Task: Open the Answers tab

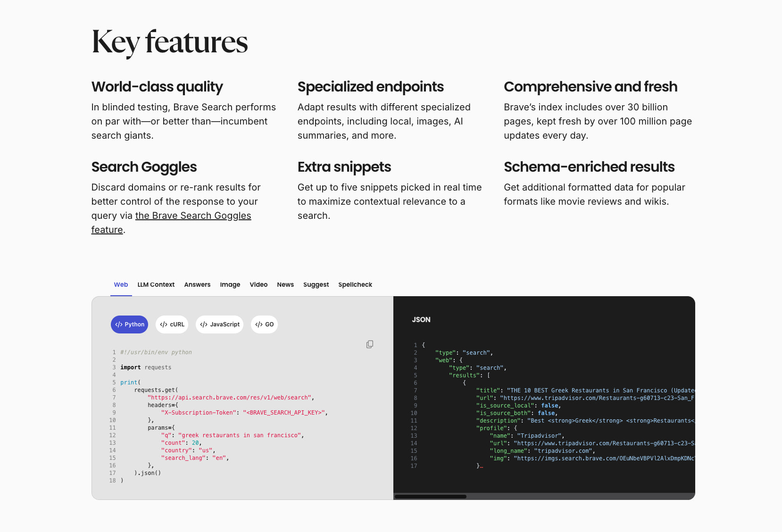Action: click(197, 284)
